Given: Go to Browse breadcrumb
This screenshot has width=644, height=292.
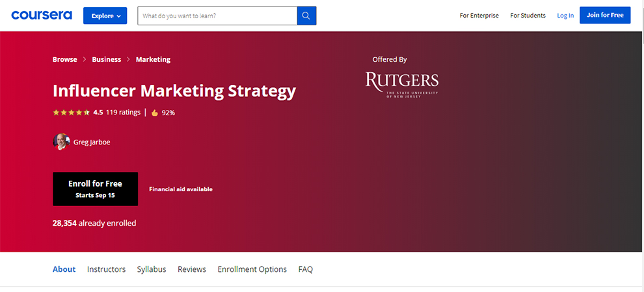Looking at the screenshot, I should [x=64, y=59].
